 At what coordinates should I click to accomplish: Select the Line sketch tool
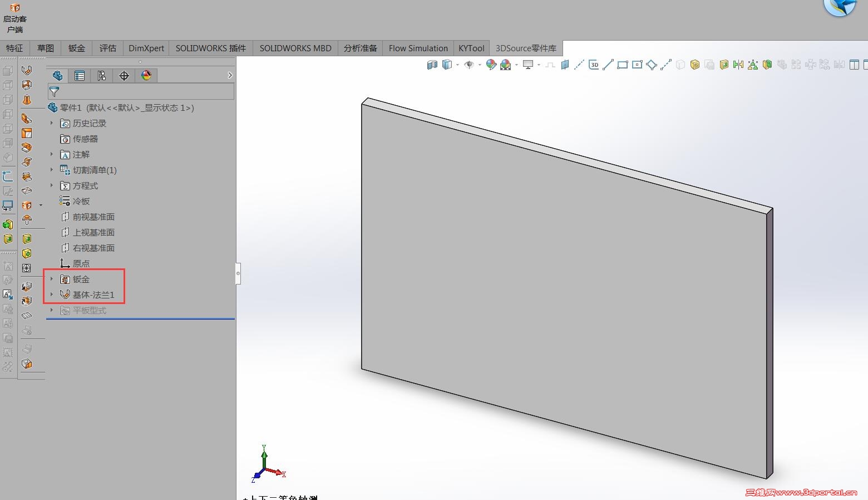(608, 65)
